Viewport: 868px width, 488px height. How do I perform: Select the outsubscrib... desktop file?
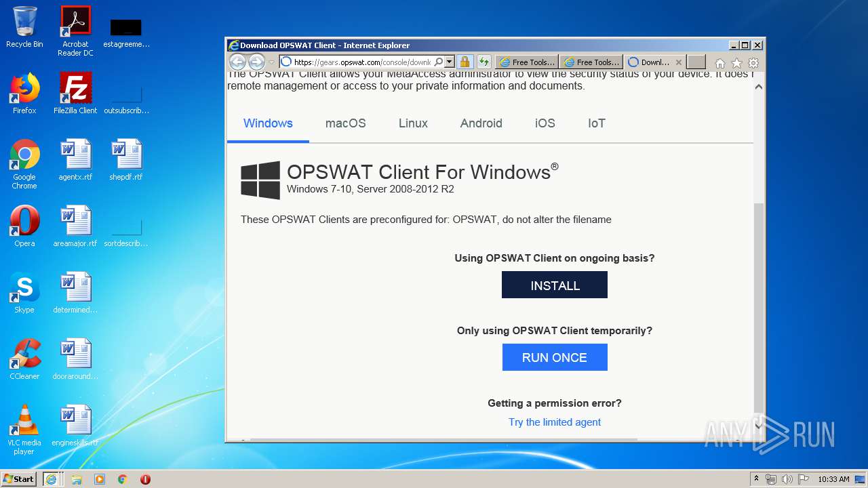click(x=126, y=99)
